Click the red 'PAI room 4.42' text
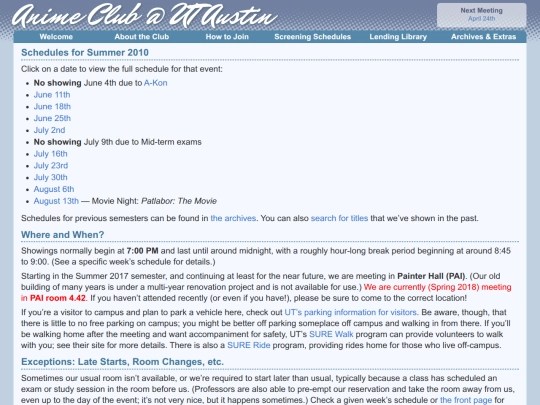Image resolution: width=540 pixels, height=405 pixels. 58,298
